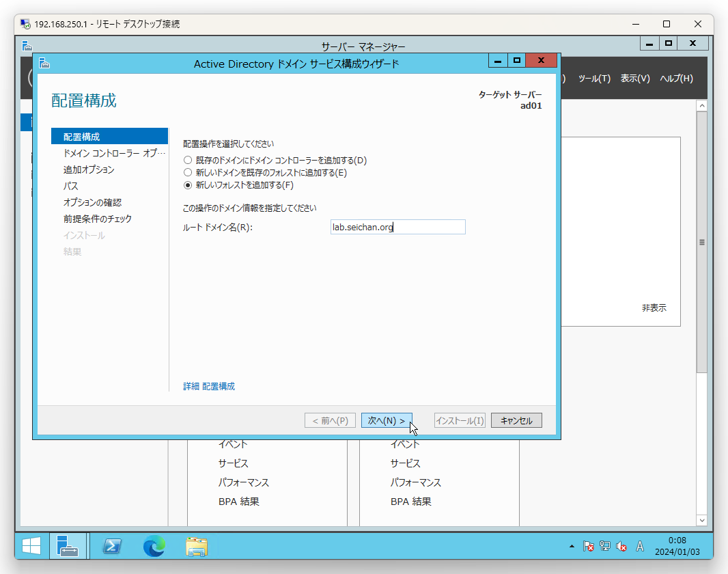
Task: Open Microsoft Edge from the taskbar
Action: (154, 546)
